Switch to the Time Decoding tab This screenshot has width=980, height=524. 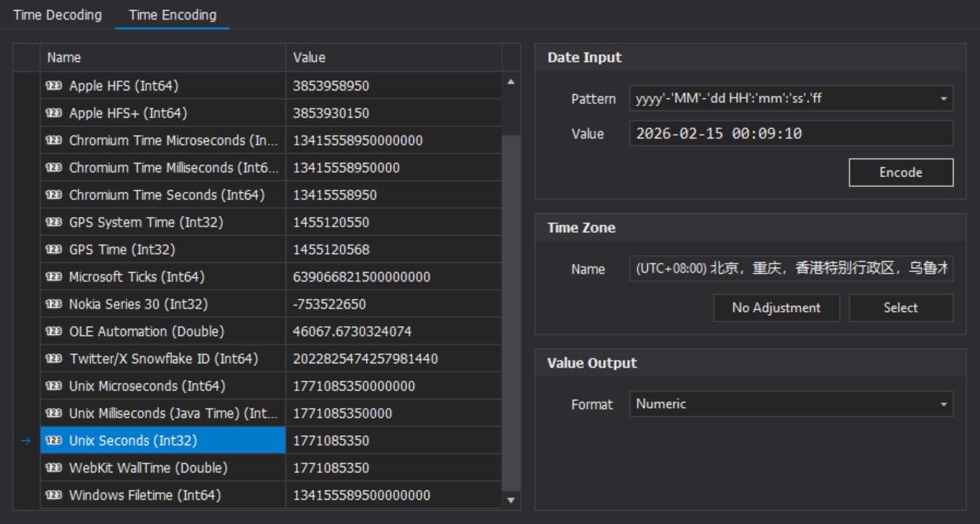pos(58,15)
